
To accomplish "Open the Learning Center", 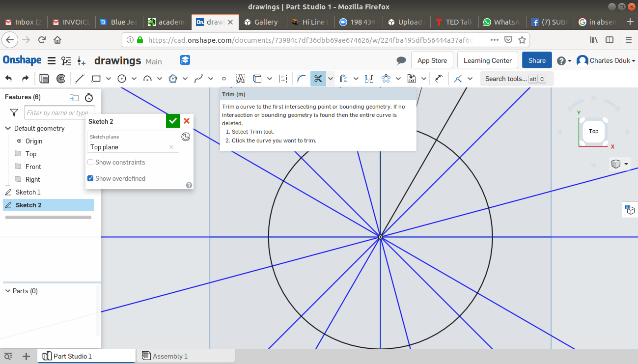I will tap(488, 60).
